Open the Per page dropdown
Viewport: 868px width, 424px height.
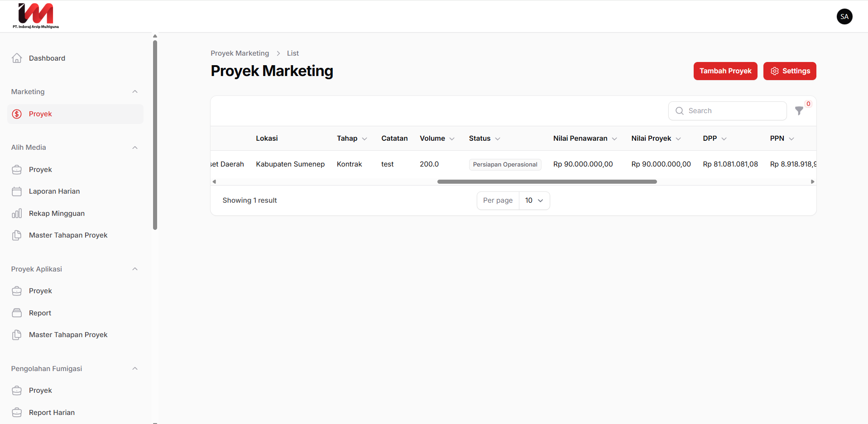tap(534, 200)
